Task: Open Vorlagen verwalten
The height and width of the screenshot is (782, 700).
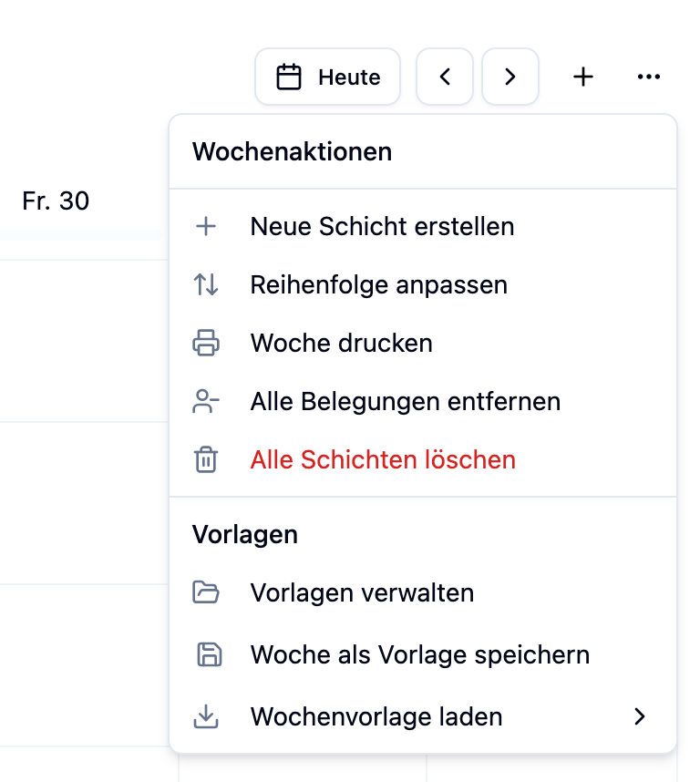Action: click(x=362, y=593)
